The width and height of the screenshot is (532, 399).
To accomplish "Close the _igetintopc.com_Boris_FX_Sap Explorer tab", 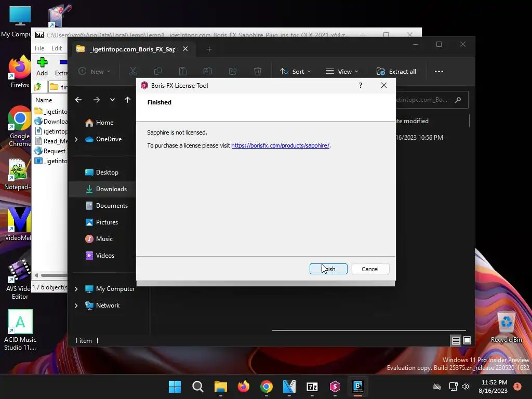I will point(185,49).
